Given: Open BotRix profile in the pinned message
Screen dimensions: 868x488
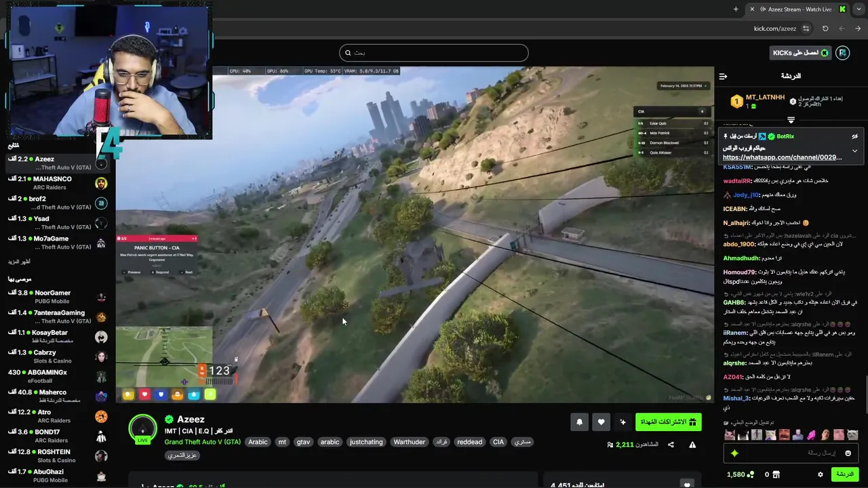Looking at the screenshot, I should 785,136.
